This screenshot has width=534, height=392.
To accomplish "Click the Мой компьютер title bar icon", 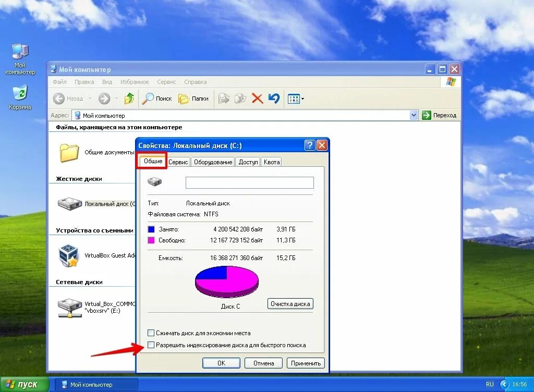I will point(54,69).
